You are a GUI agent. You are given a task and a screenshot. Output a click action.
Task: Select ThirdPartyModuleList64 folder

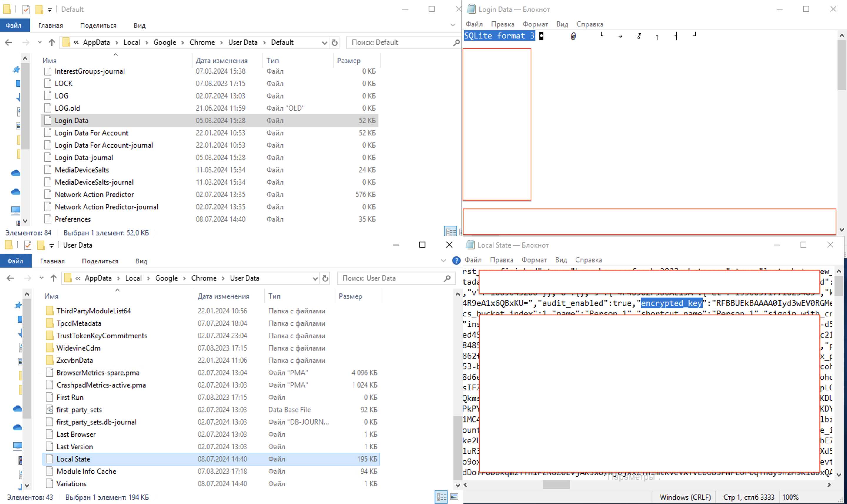coord(94,311)
